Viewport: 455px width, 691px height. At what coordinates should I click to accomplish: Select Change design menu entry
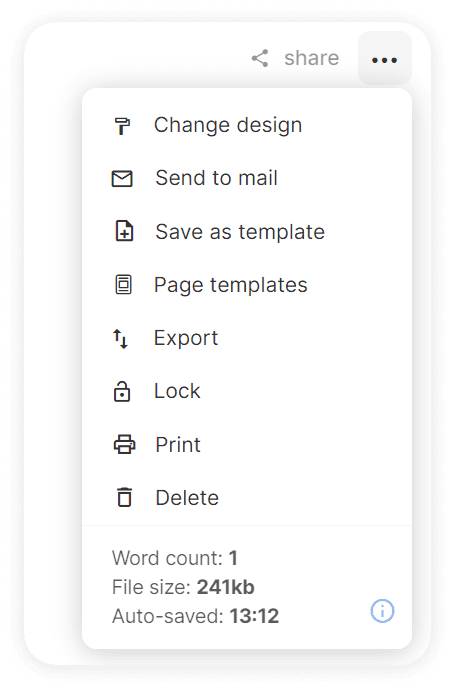click(247, 126)
